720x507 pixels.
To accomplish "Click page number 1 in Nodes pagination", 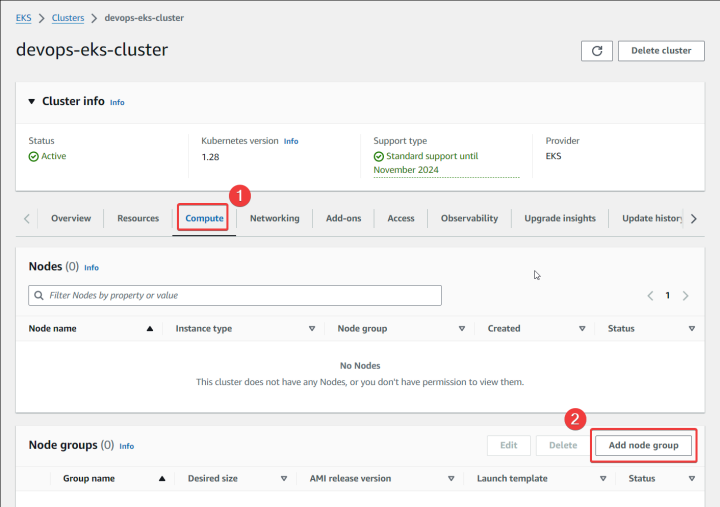I will (x=668, y=295).
